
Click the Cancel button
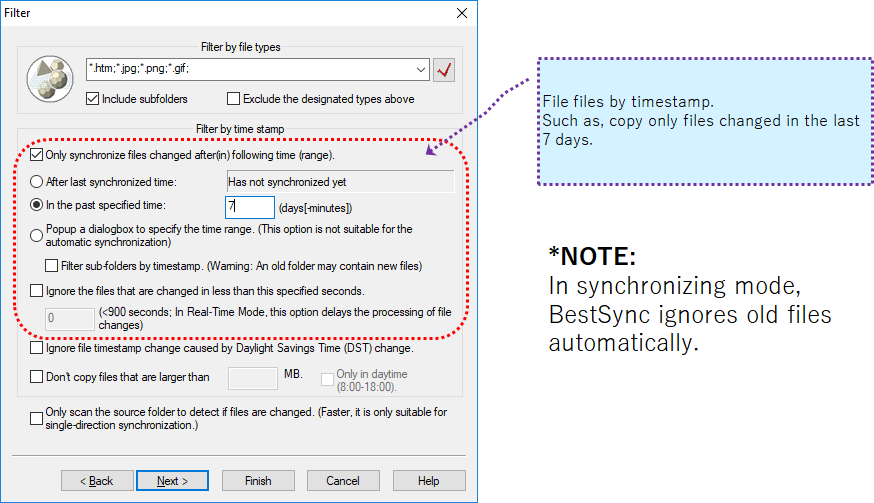point(343,481)
